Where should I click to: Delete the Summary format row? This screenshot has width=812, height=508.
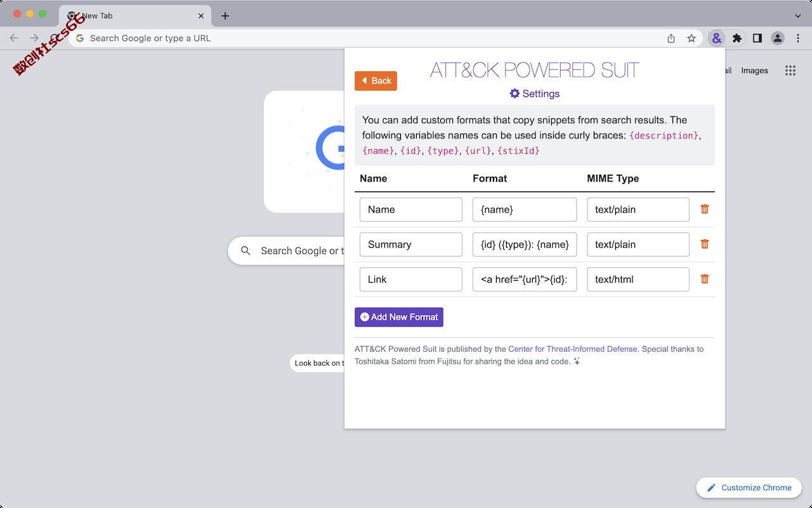point(705,244)
